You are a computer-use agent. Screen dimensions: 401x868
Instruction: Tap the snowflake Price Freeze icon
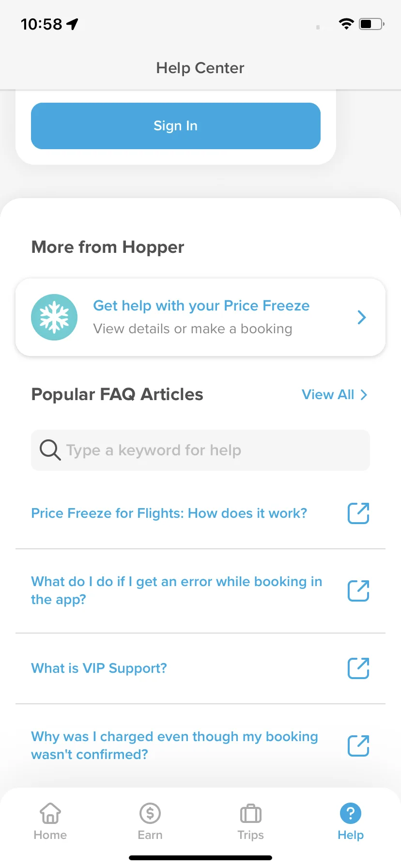coord(54,317)
